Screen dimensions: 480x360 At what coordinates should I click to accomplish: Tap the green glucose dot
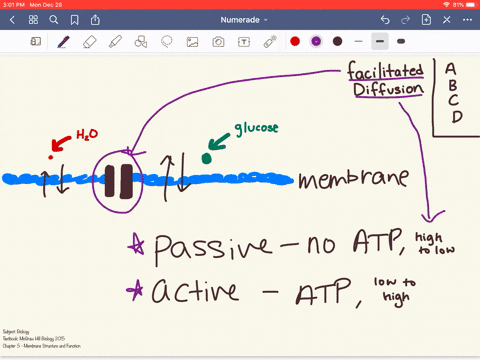(207, 158)
